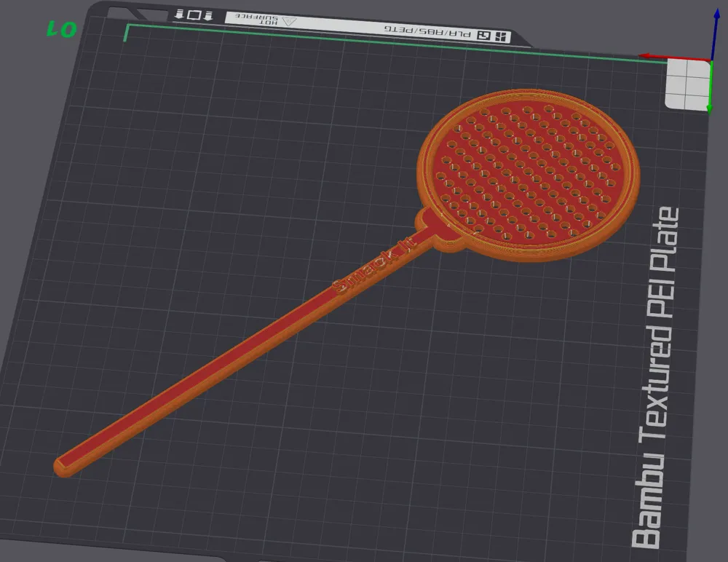Click the PLA/ABS/PETG material label
728x562 pixels.
point(430,31)
